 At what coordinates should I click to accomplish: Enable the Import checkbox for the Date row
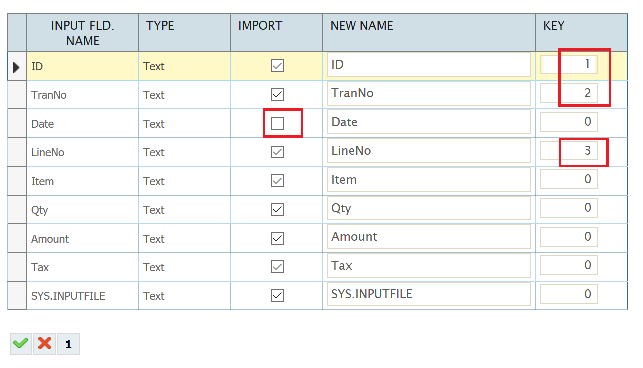point(278,123)
